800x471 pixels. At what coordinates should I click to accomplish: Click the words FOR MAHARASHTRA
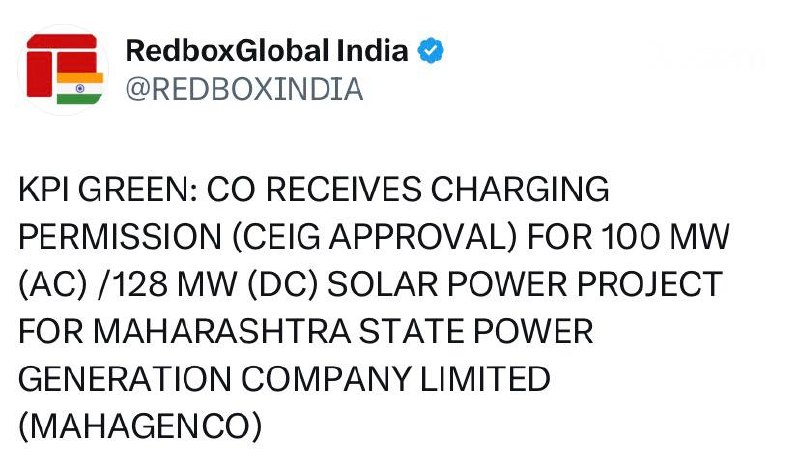tap(184, 332)
